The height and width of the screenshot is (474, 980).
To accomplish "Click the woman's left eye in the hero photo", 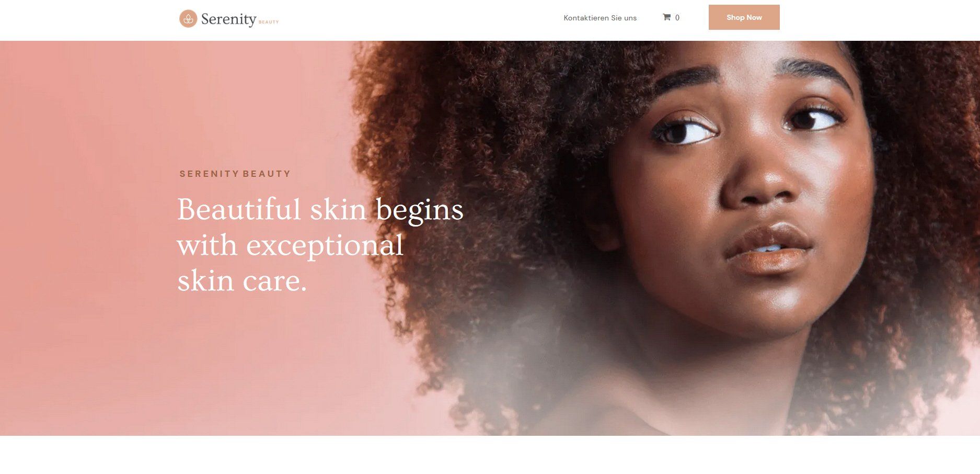I will coord(815,119).
